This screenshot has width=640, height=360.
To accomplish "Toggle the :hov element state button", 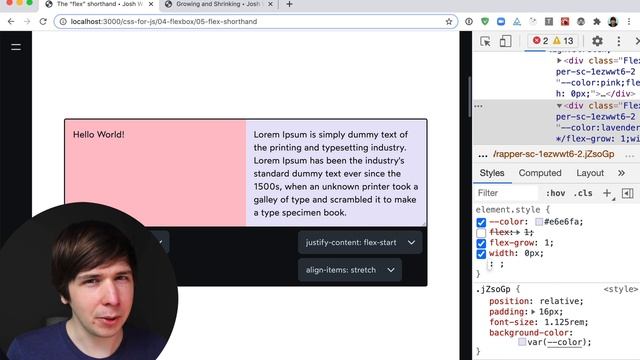I will [556, 193].
